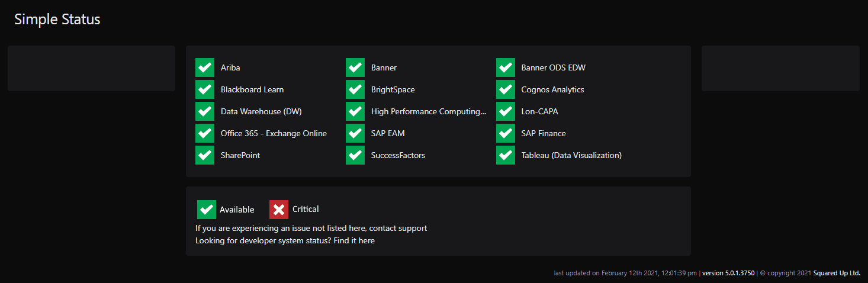Click the Lon-CAPA green status icon
868x283 pixels.
(506, 111)
